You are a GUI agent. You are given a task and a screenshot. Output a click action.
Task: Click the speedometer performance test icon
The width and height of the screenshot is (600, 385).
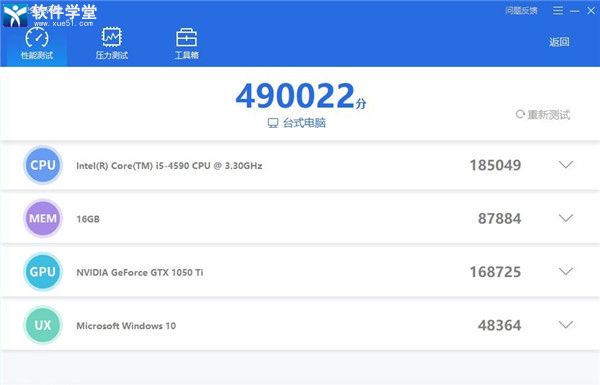pyautogui.click(x=37, y=37)
